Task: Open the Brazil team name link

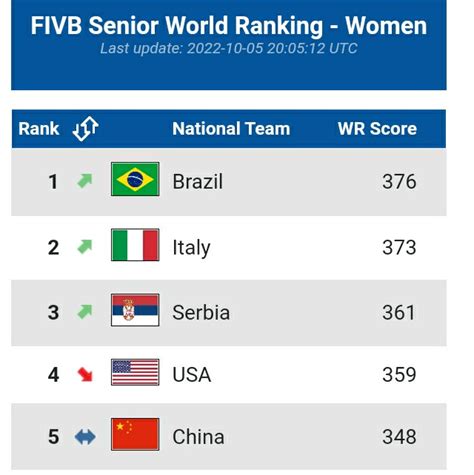Action: pyautogui.click(x=197, y=182)
